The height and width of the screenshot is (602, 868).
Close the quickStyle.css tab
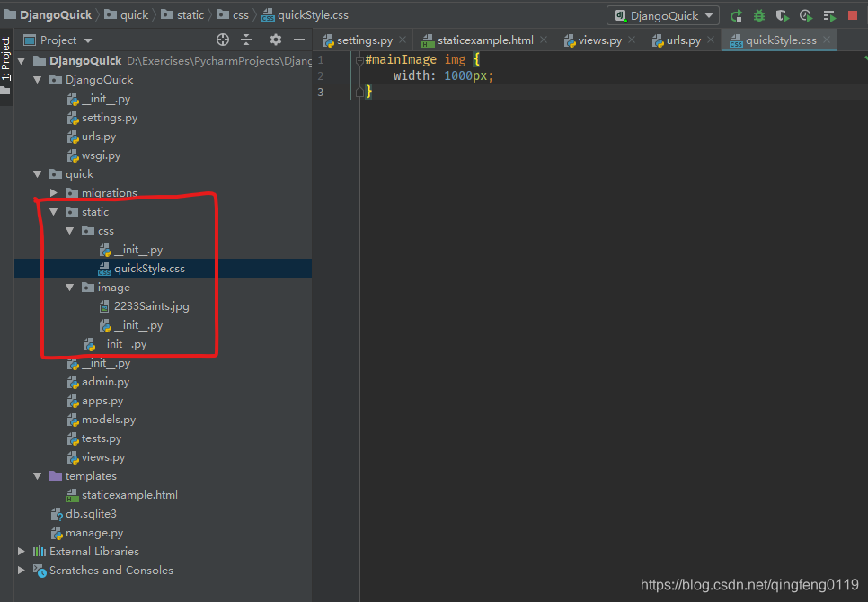coord(827,40)
